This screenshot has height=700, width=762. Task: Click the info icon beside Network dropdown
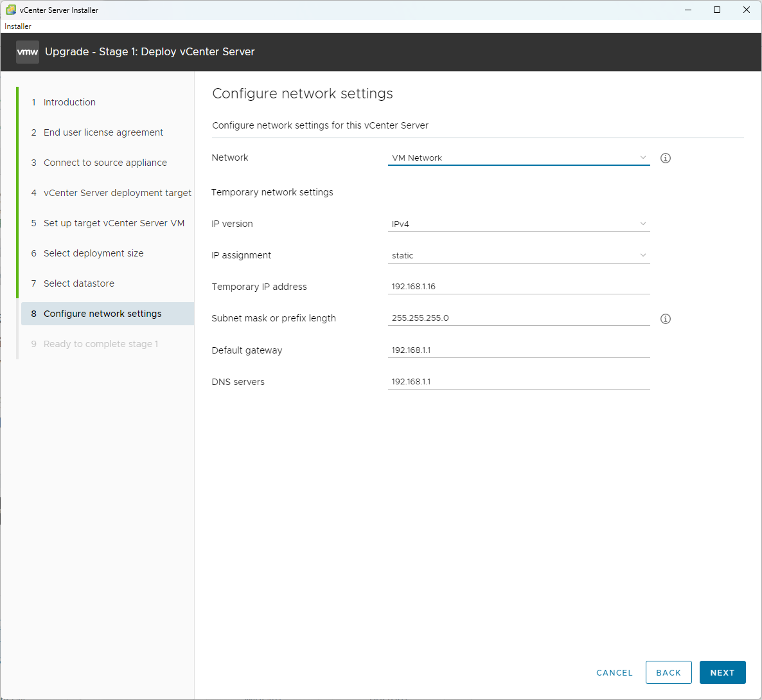coord(665,157)
